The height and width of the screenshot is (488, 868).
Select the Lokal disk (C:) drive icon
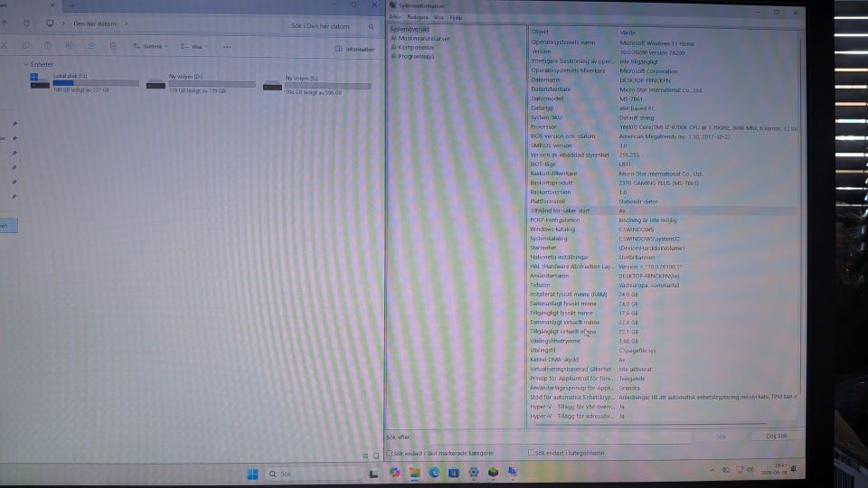click(x=39, y=81)
